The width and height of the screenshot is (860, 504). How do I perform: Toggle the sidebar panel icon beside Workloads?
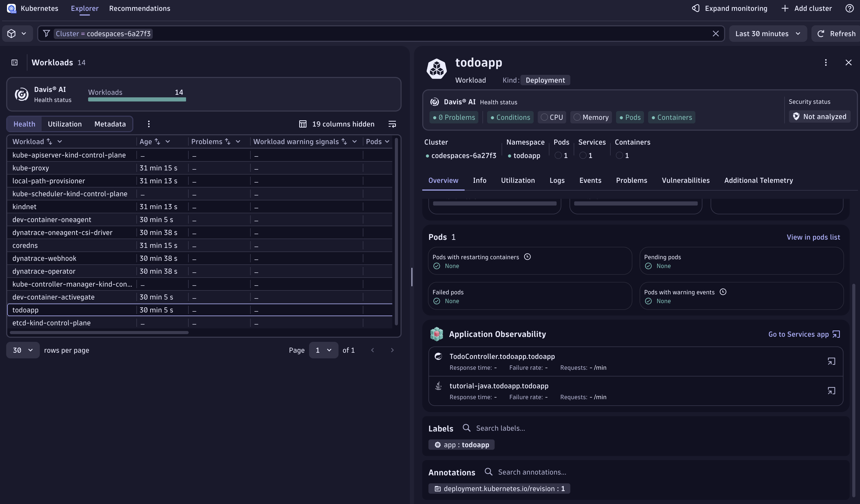pyautogui.click(x=14, y=62)
